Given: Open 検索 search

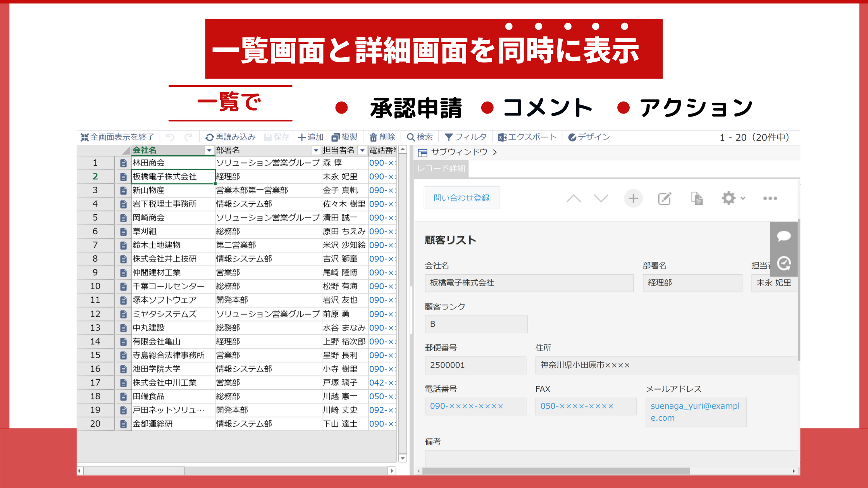Looking at the screenshot, I should (x=420, y=137).
